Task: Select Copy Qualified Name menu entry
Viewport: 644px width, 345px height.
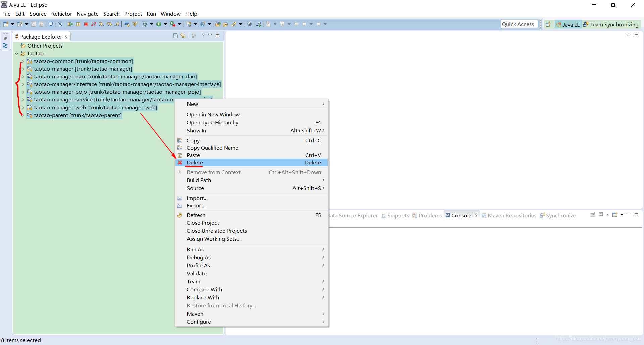Action: click(x=252, y=148)
